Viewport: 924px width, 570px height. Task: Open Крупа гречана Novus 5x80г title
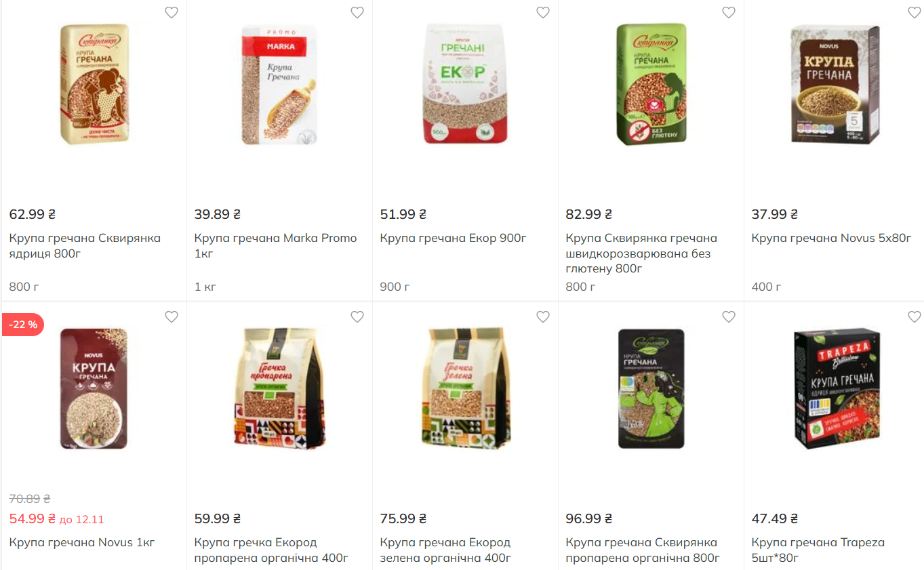click(831, 239)
